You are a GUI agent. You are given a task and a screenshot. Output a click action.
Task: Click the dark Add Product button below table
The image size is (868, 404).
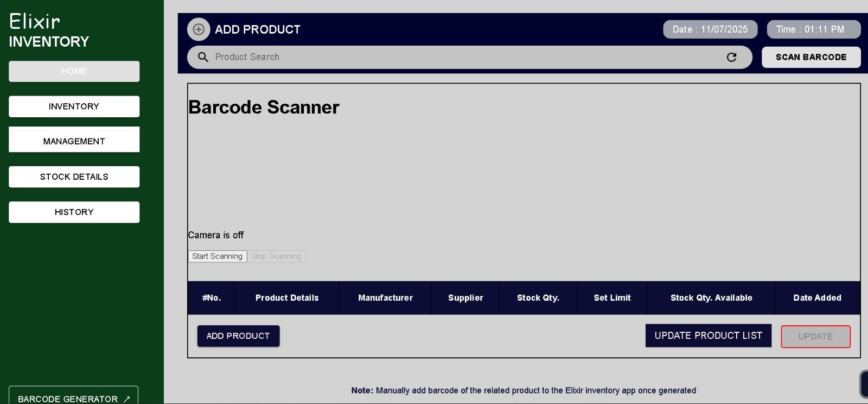(x=238, y=336)
